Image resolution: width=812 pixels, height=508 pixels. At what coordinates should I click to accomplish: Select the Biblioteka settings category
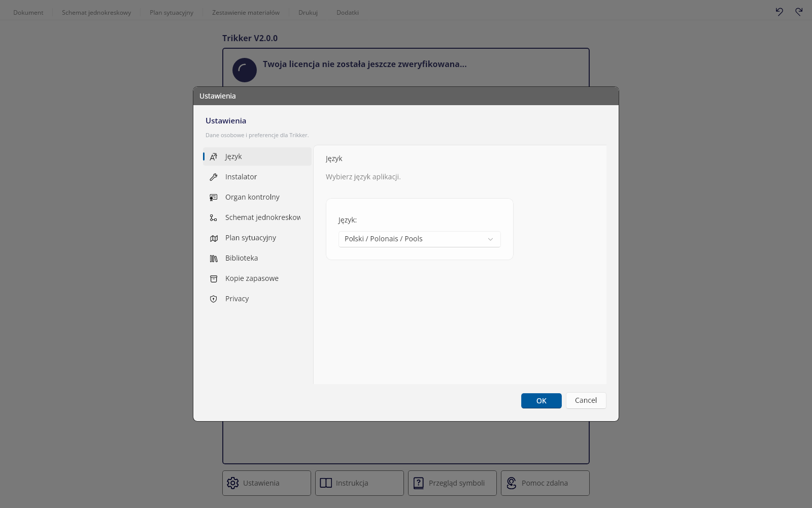[x=257, y=258]
